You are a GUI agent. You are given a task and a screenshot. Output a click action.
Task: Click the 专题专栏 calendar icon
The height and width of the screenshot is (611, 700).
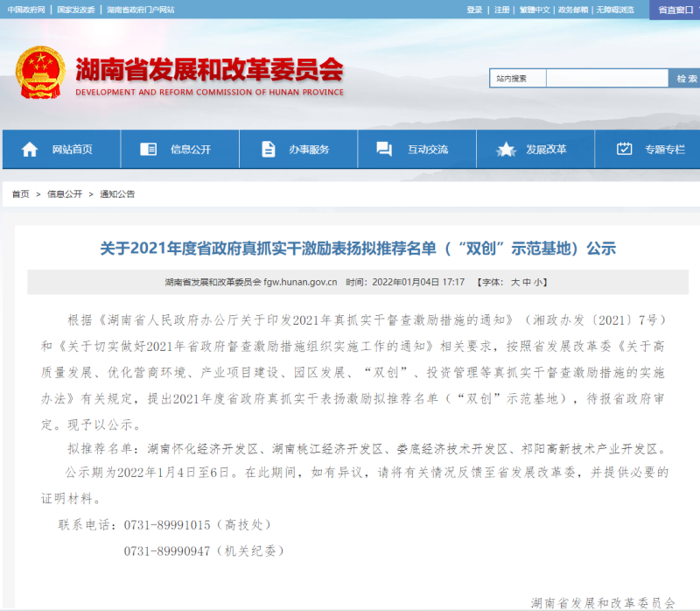pos(624,149)
